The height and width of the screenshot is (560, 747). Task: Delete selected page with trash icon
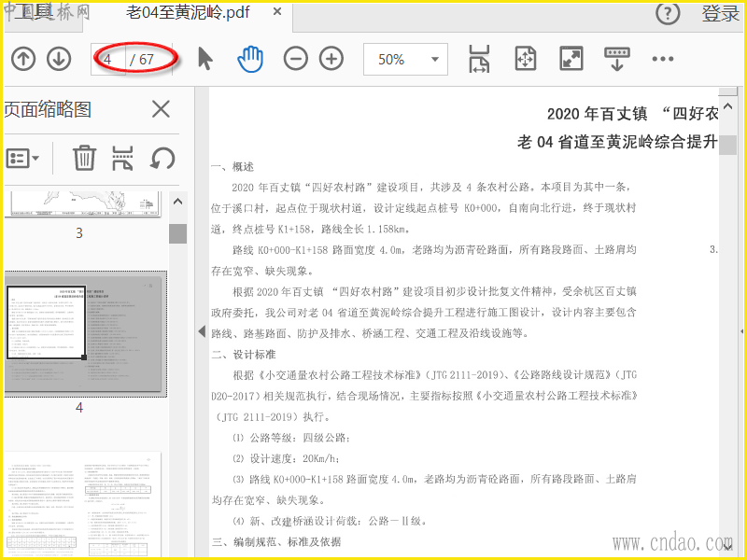coord(84,158)
